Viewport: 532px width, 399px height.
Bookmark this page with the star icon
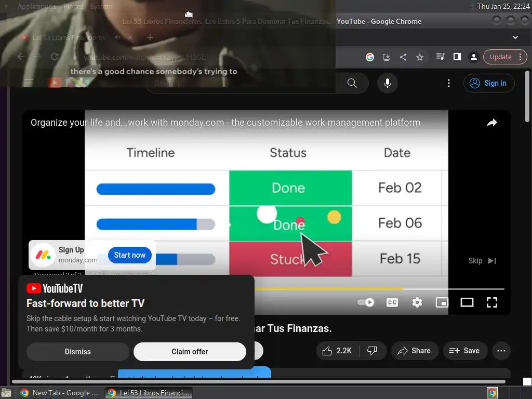tap(420, 57)
